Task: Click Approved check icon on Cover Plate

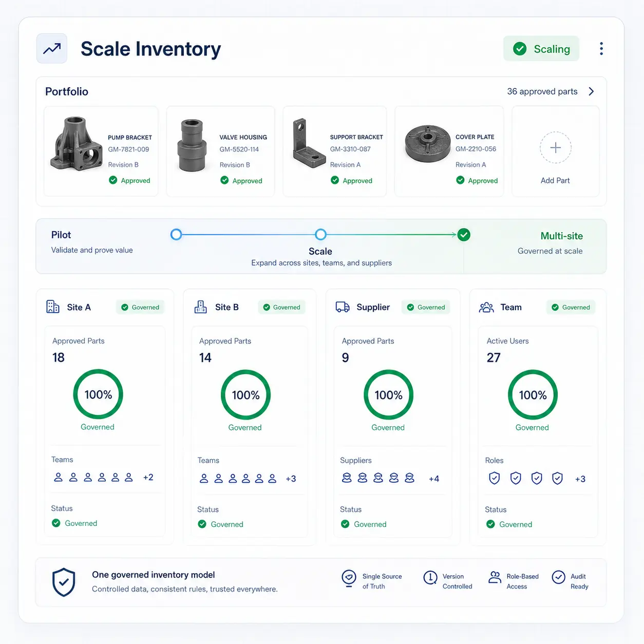Action: pyautogui.click(x=460, y=180)
